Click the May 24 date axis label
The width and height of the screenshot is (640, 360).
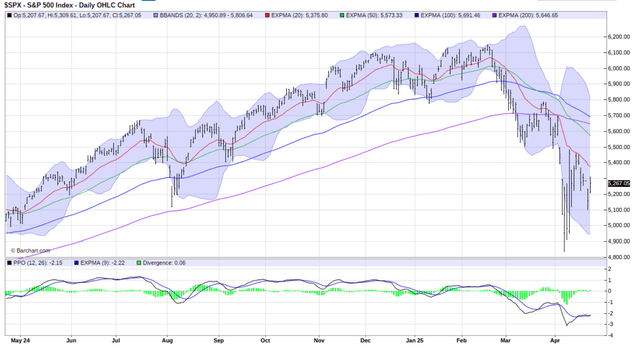pos(20,340)
